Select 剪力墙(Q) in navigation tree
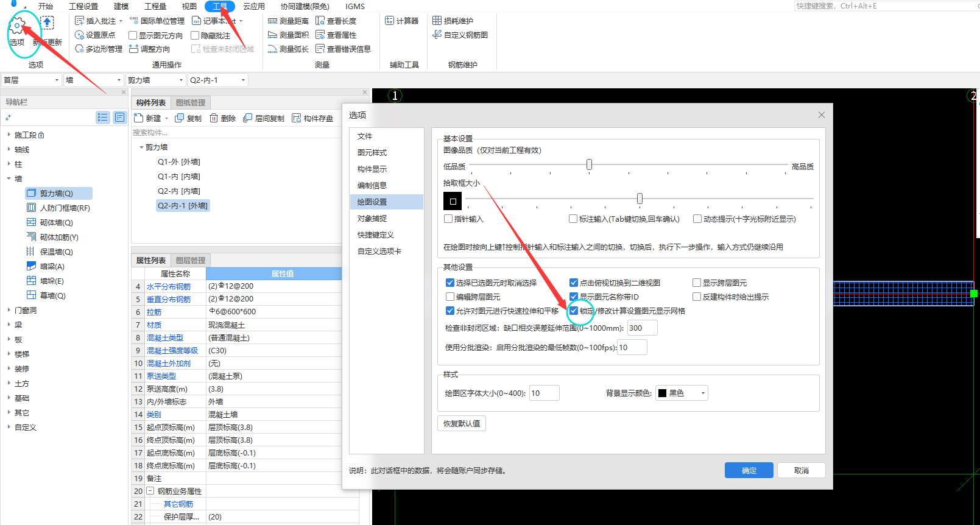Viewport: 980px width, 525px height. pos(58,193)
